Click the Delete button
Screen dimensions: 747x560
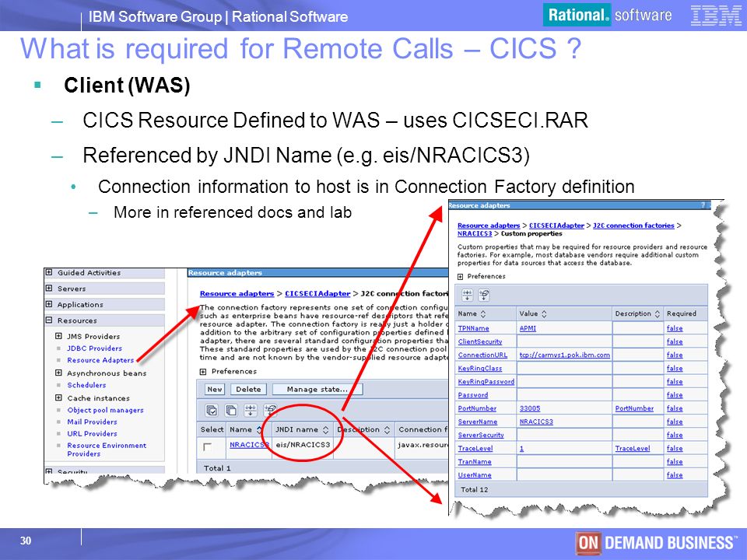click(249, 389)
